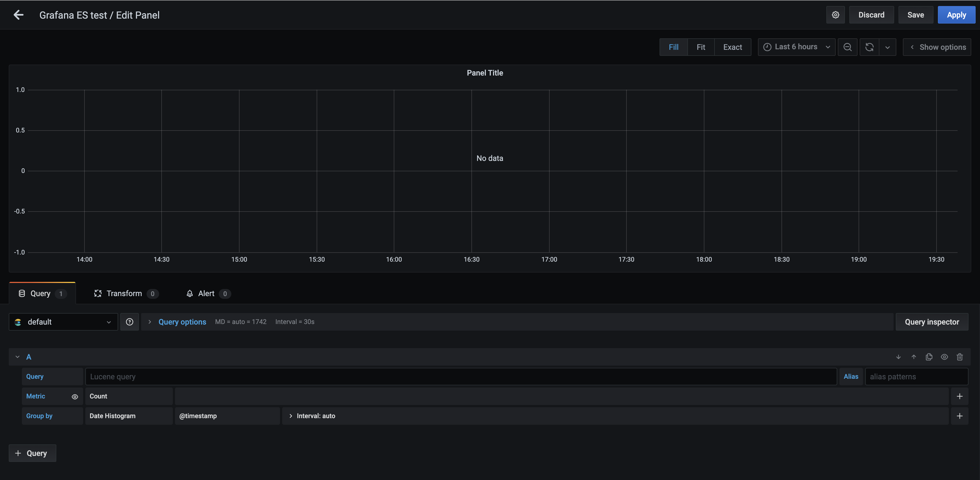
Task: Click the query help icon beside datasource picker
Action: [x=129, y=322]
